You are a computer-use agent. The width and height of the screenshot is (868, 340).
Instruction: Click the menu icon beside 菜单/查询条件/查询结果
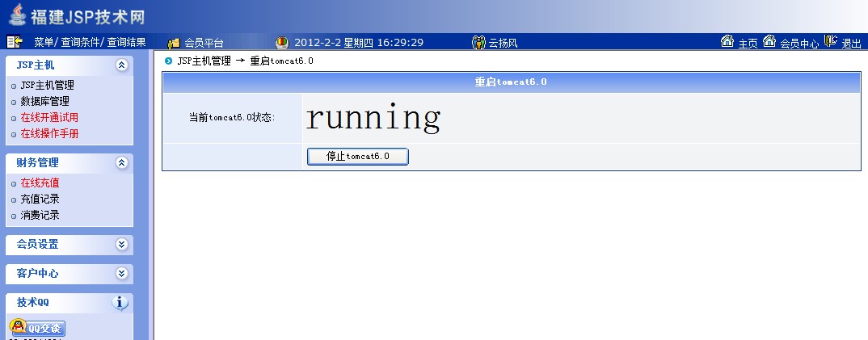pos(15,42)
